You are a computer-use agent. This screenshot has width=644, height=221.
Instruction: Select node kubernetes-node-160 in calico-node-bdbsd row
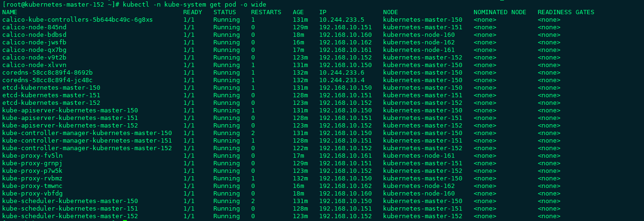[419, 35]
